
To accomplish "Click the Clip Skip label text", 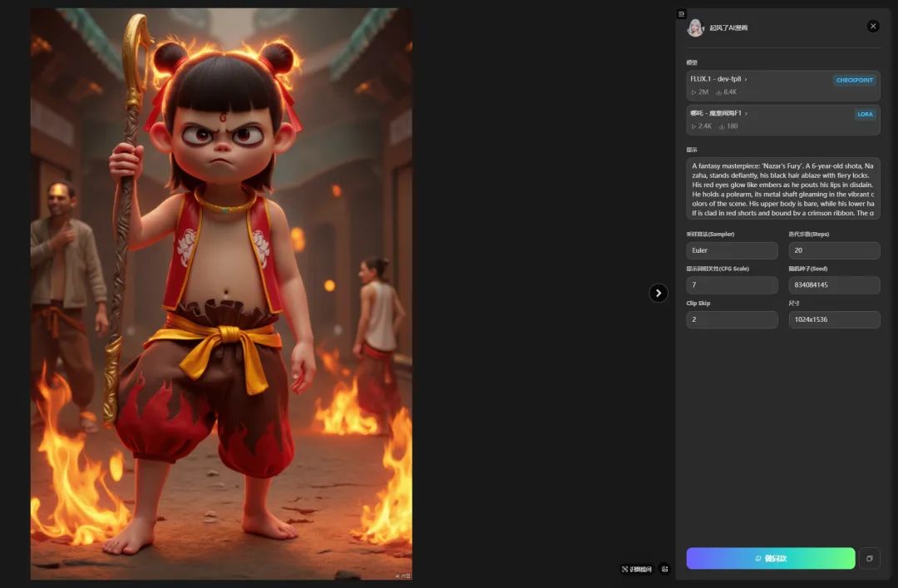I will tap(698, 304).
